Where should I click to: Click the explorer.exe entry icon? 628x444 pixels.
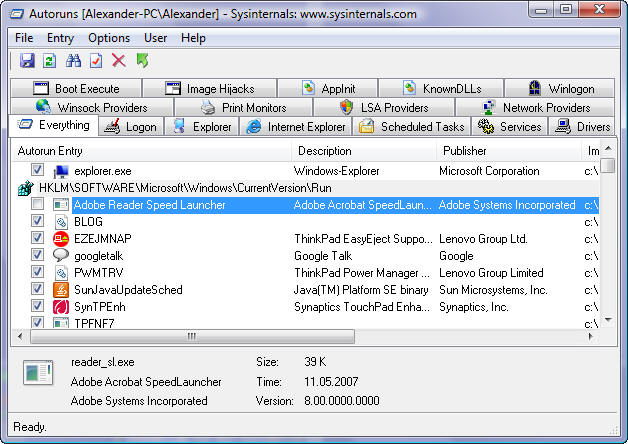pos(61,171)
